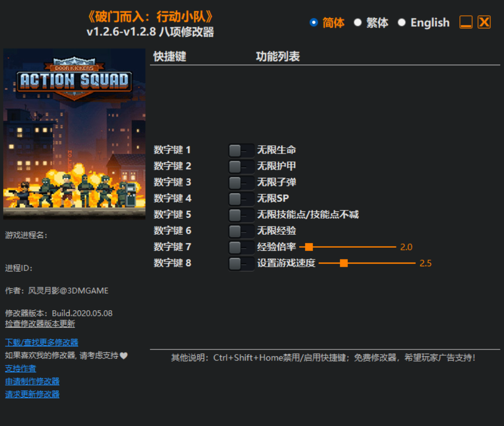
Task: Minimize the trainer window
Action: coord(466,22)
